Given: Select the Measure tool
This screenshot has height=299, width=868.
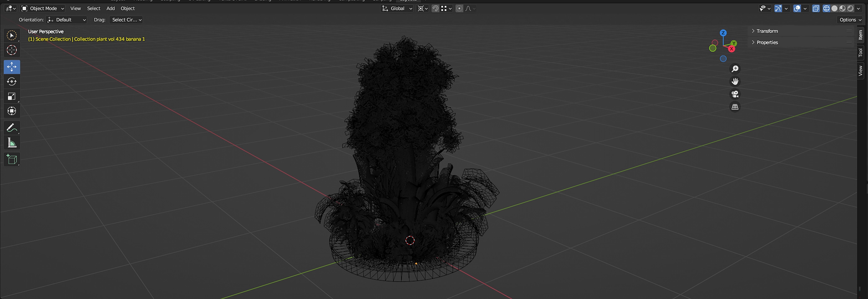Looking at the screenshot, I should (x=12, y=143).
